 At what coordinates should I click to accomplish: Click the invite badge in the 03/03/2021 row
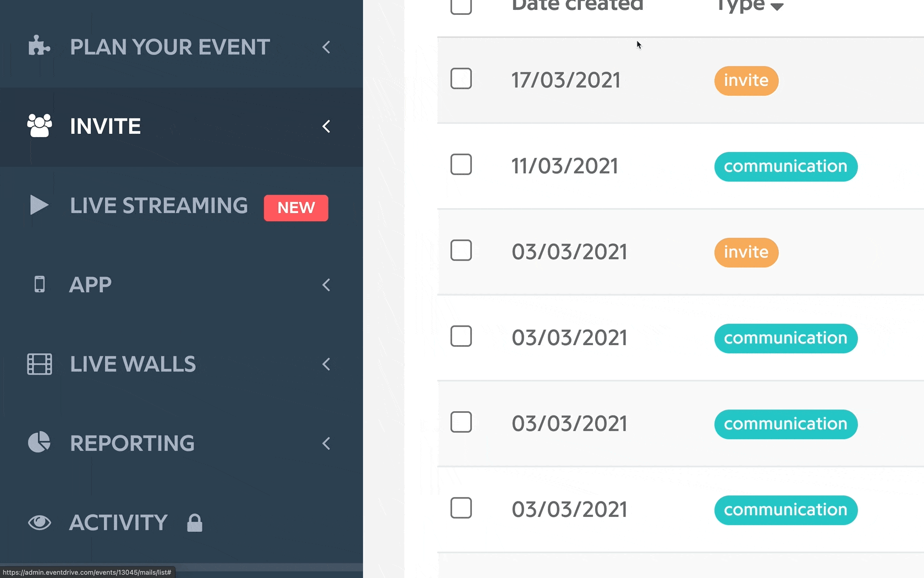[x=746, y=253]
